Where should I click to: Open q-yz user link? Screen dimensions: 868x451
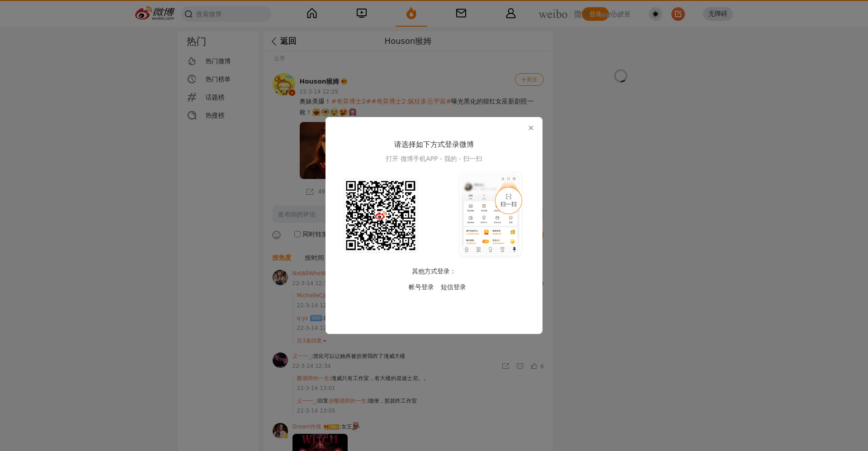coord(302,318)
